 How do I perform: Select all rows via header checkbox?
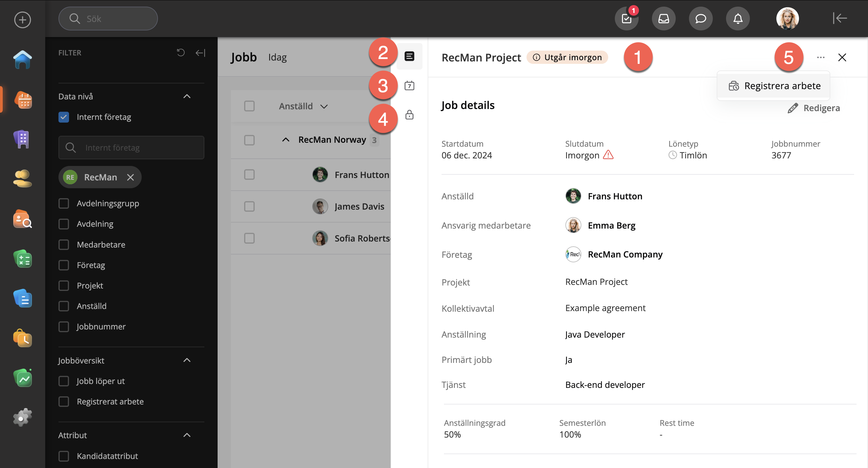click(249, 106)
